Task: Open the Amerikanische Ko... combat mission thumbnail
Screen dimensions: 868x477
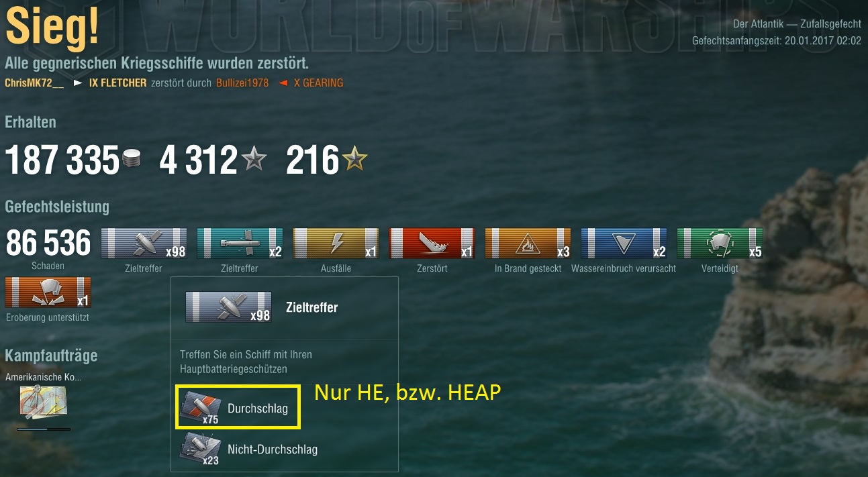Action: (x=44, y=403)
